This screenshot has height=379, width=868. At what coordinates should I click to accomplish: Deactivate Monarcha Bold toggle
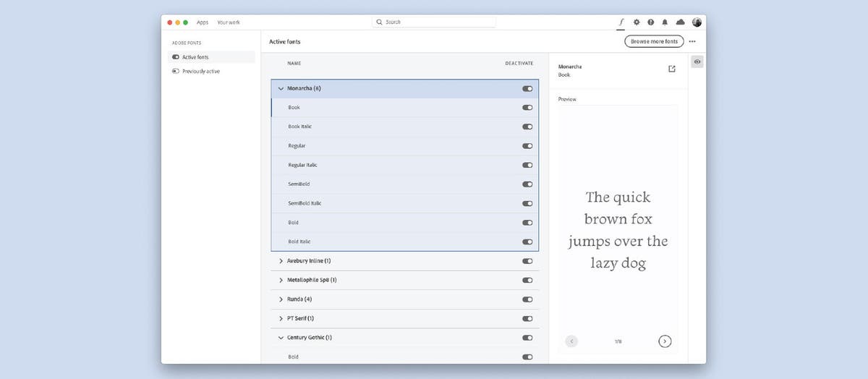click(x=527, y=223)
